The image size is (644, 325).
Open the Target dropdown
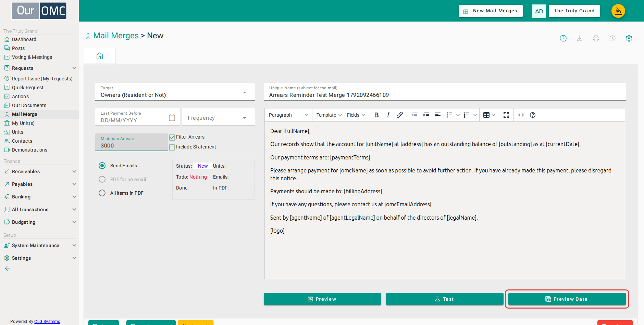[175, 92]
